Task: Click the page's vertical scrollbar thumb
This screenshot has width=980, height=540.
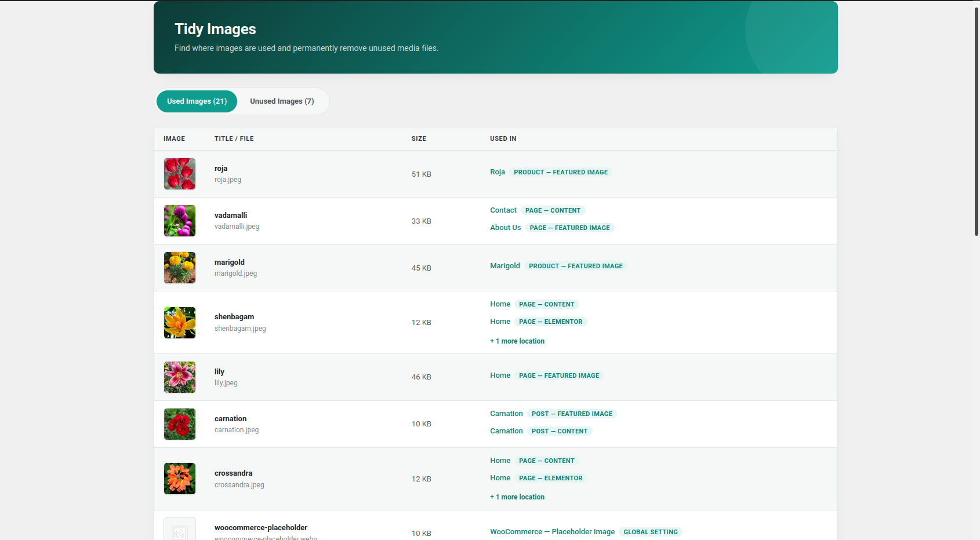Action: tap(977, 121)
